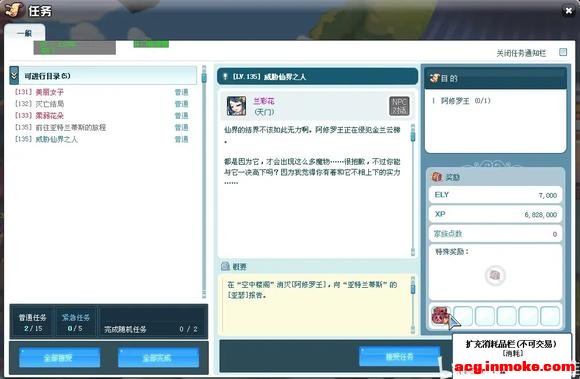Click the 目的 objective header icon
This screenshot has width=580, height=379.
point(434,78)
